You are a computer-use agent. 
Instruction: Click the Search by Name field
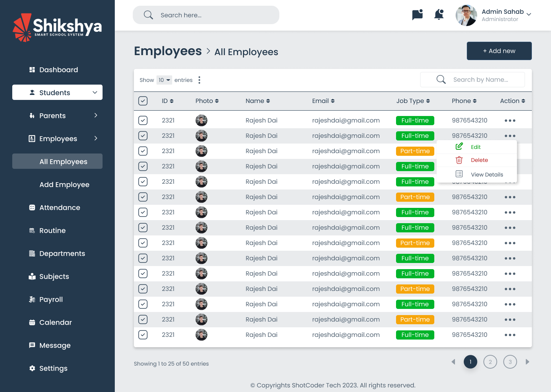pos(481,80)
